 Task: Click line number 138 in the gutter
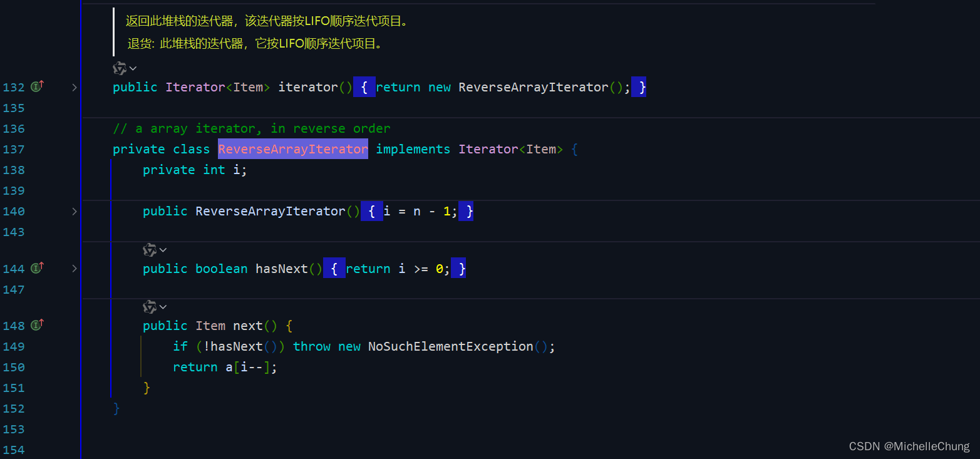click(x=14, y=170)
